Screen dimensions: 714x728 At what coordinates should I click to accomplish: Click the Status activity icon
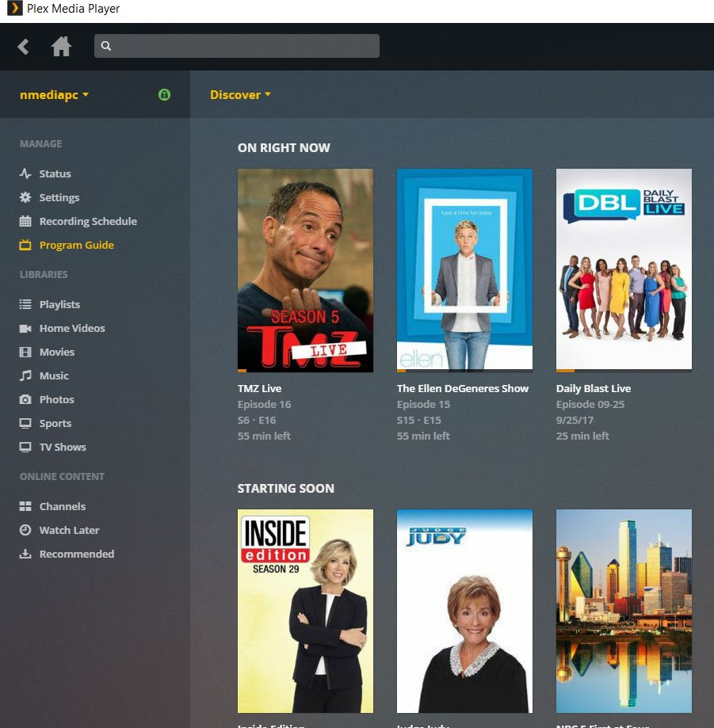coord(25,173)
